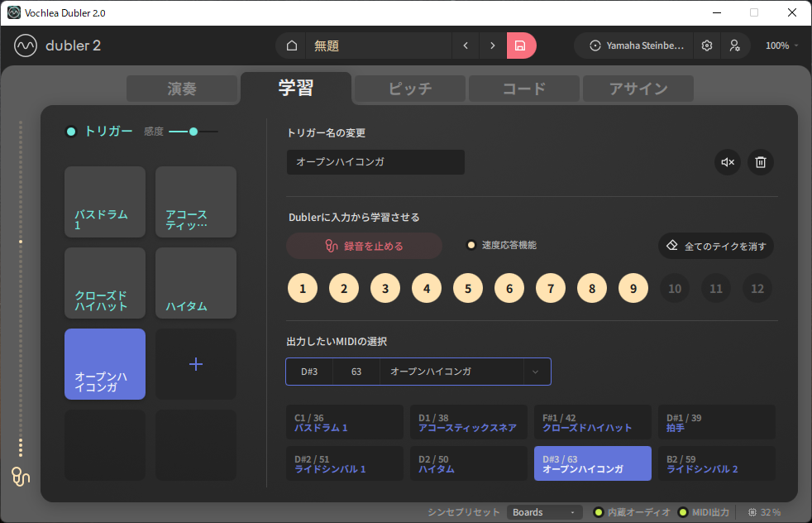Switch to the コード tab
Image resolution: width=812 pixels, height=523 pixels.
(x=524, y=89)
